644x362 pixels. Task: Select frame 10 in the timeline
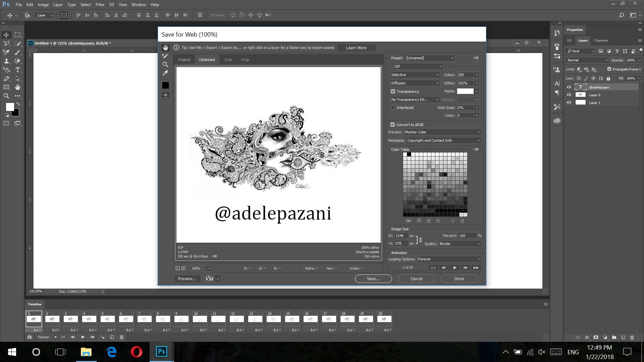coord(200,319)
